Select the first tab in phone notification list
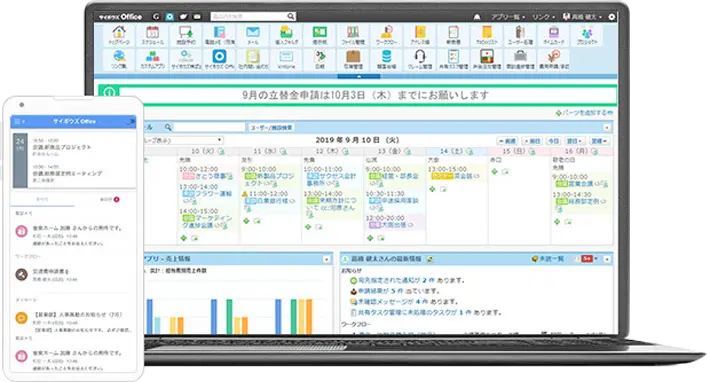This screenshot has width=707, height=382. (42, 199)
